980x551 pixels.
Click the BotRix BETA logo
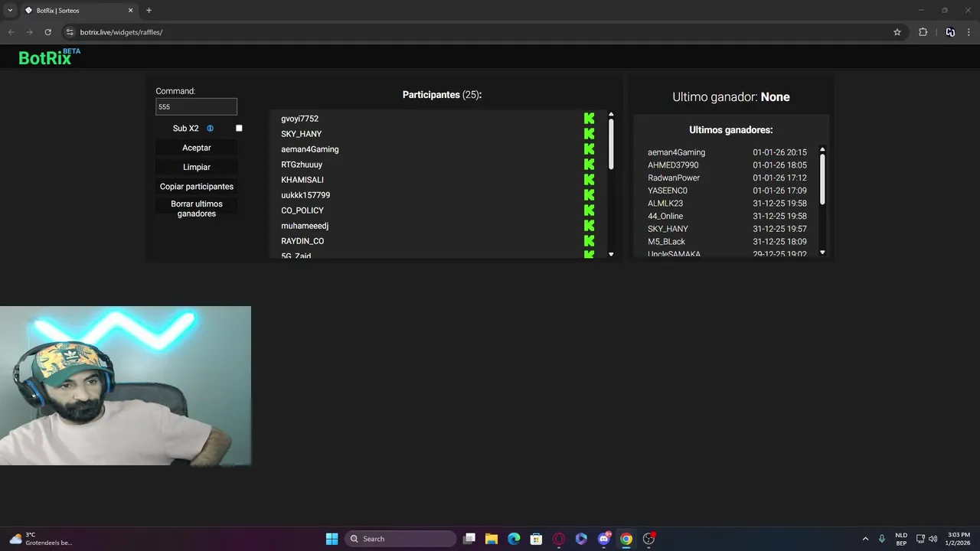click(49, 57)
